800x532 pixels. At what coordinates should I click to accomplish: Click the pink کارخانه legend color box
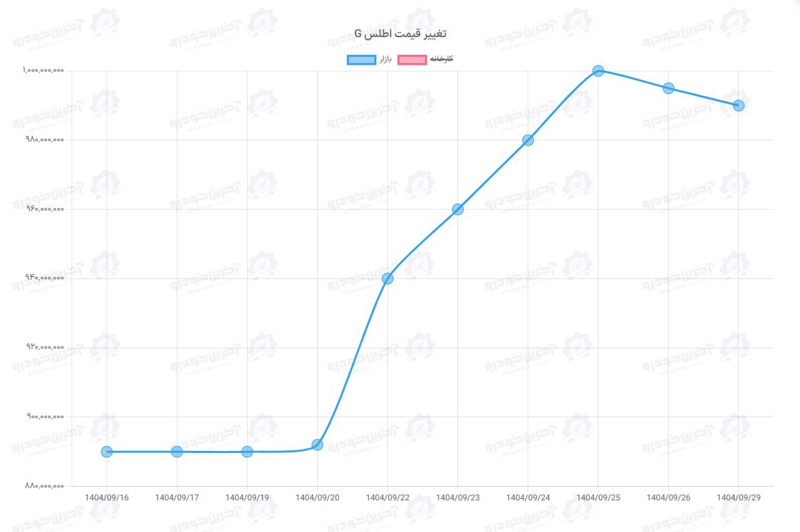[x=411, y=60]
